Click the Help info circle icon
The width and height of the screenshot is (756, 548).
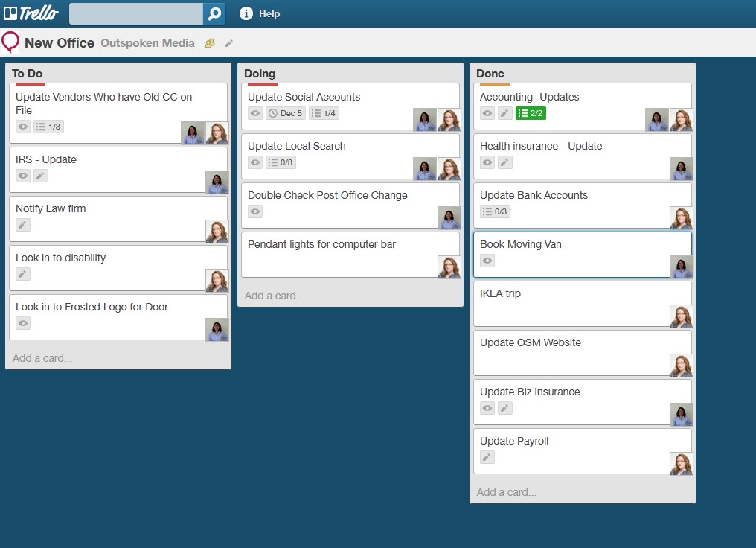246,13
